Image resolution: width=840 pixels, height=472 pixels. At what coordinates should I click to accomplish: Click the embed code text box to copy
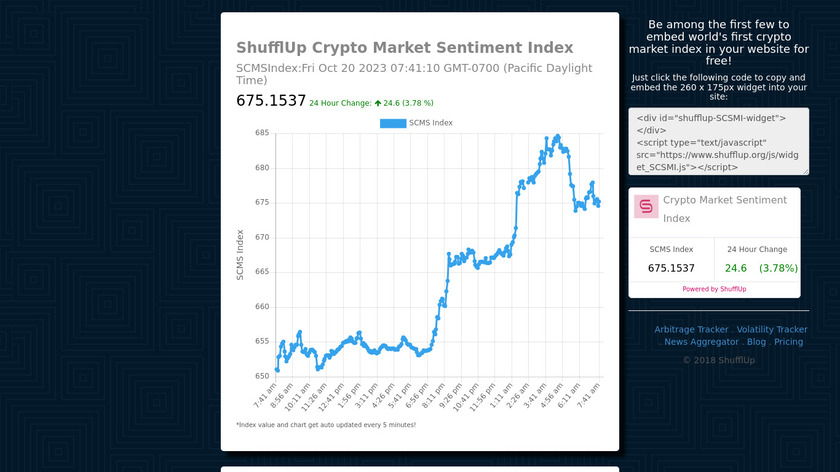coord(718,142)
